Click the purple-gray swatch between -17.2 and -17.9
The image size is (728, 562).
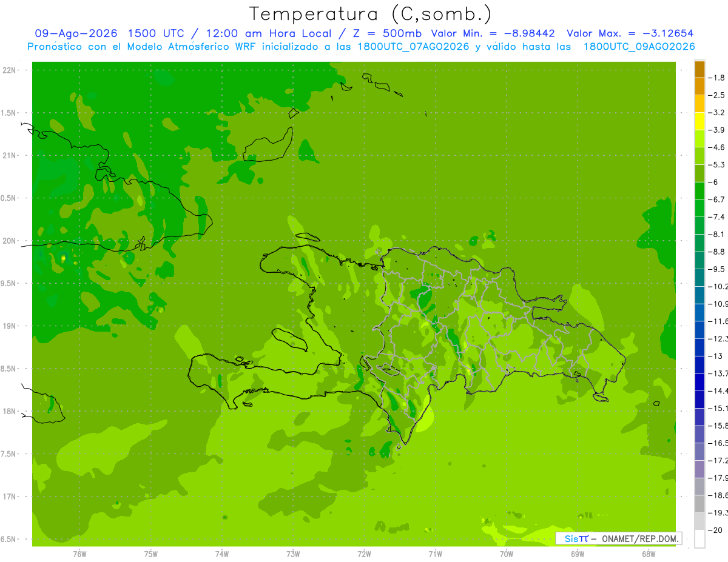(x=699, y=469)
